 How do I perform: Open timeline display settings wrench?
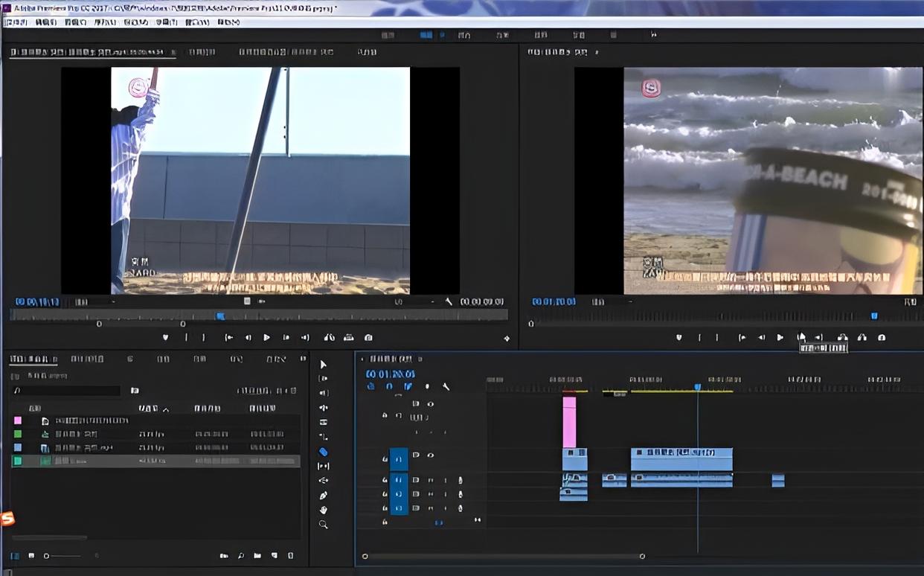coord(446,387)
